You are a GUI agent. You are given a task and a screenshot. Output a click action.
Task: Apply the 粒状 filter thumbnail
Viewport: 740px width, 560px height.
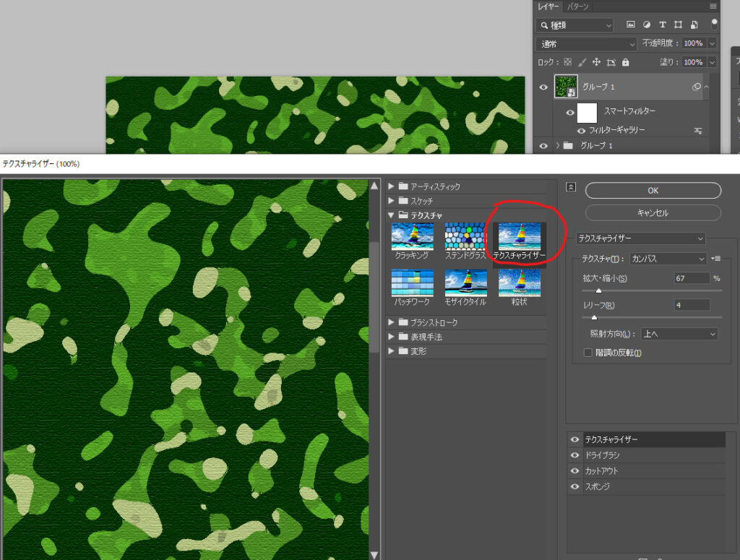coord(519,283)
